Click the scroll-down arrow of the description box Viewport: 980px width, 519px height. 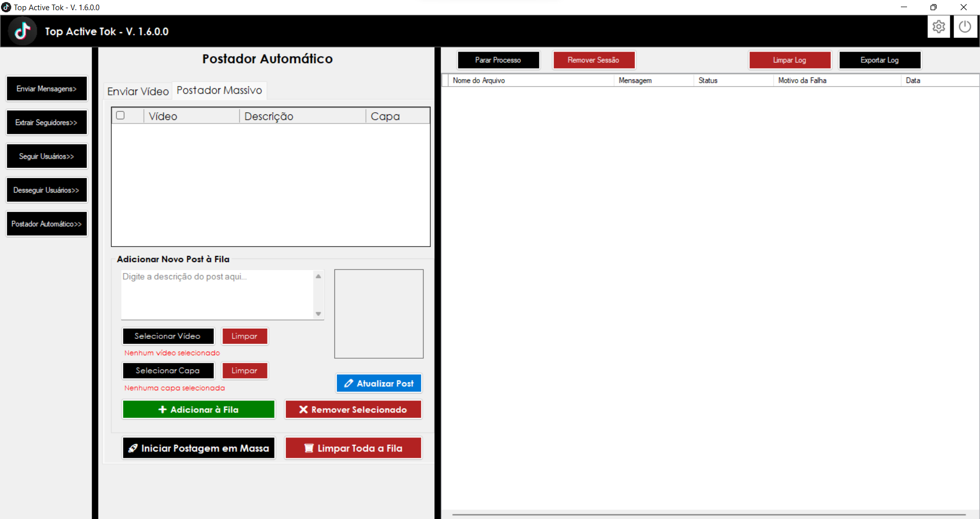click(x=318, y=314)
